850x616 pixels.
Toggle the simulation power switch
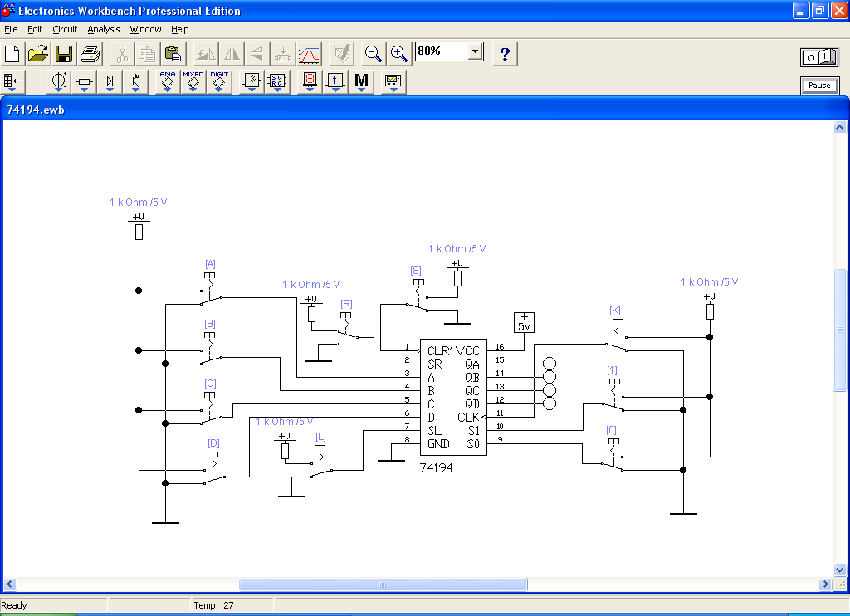819,57
